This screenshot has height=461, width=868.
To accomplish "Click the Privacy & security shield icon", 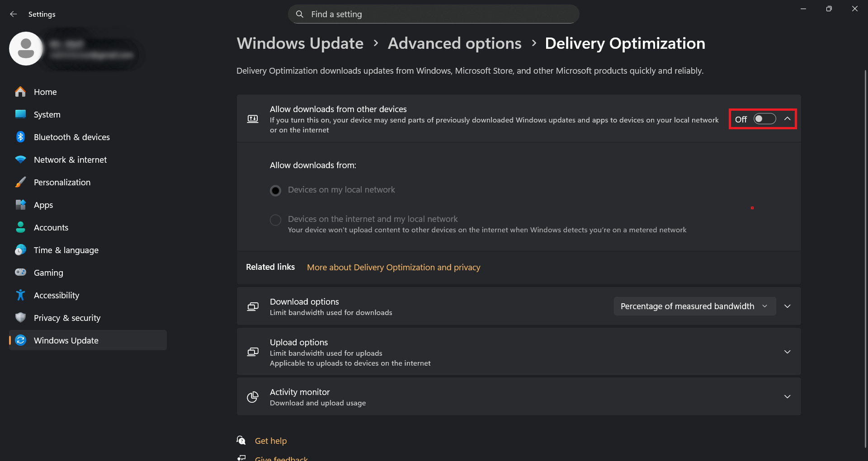I will point(20,318).
